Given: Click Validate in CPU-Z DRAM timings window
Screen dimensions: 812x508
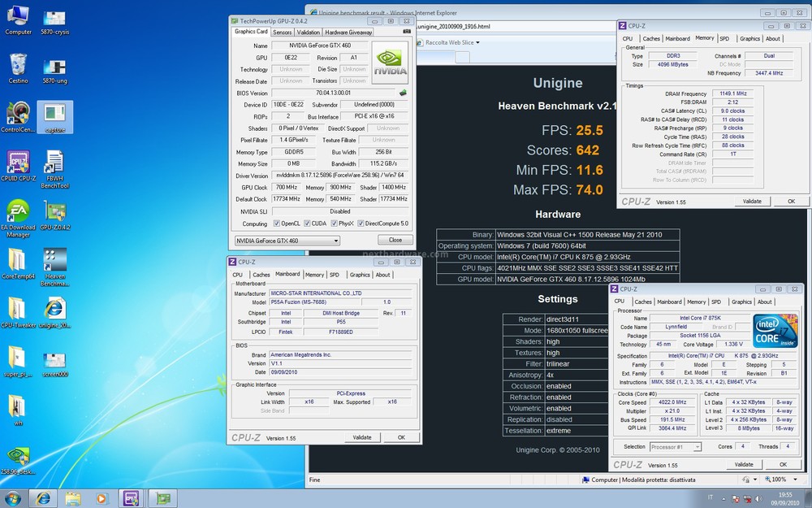Looking at the screenshot, I should point(752,201).
